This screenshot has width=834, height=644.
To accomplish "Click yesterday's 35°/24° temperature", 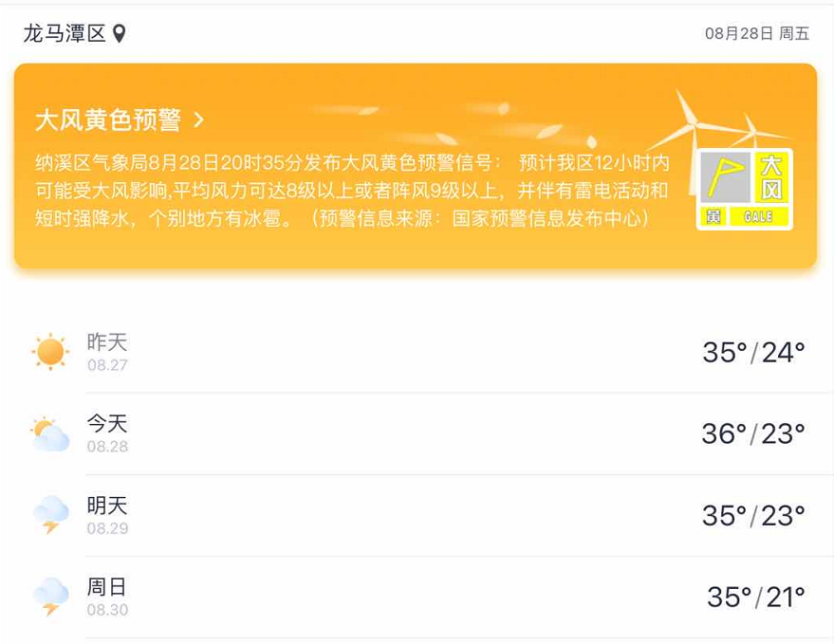I will point(753,352).
